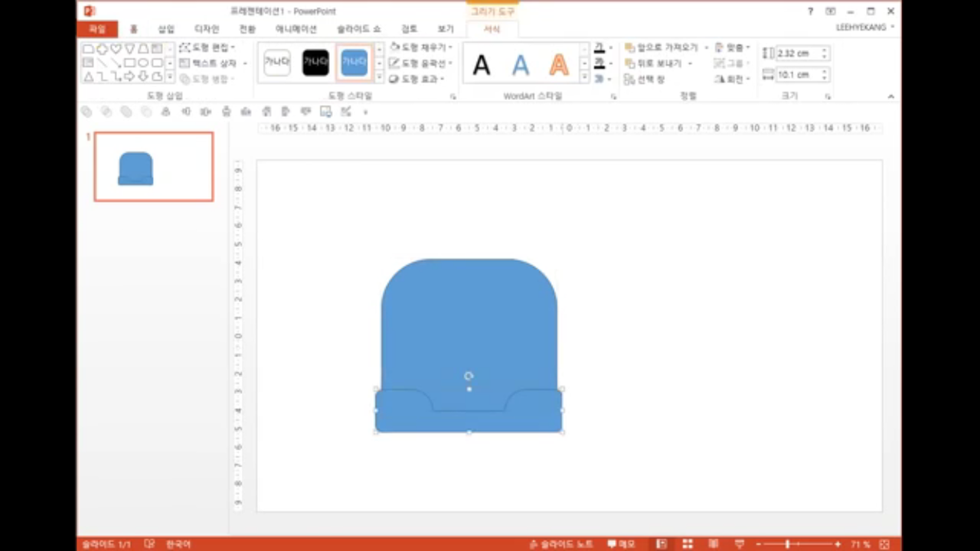
Task: Open WordArt styles dialog launcher
Action: (613, 96)
